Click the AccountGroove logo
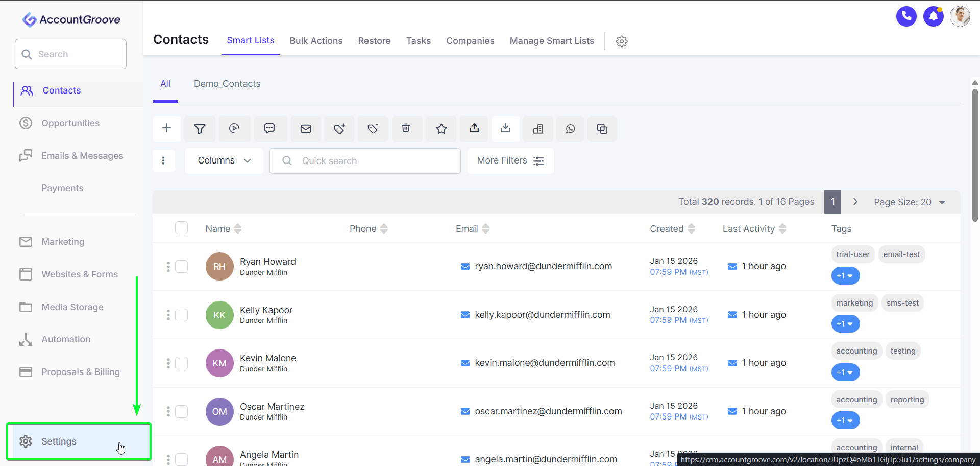 click(71, 19)
